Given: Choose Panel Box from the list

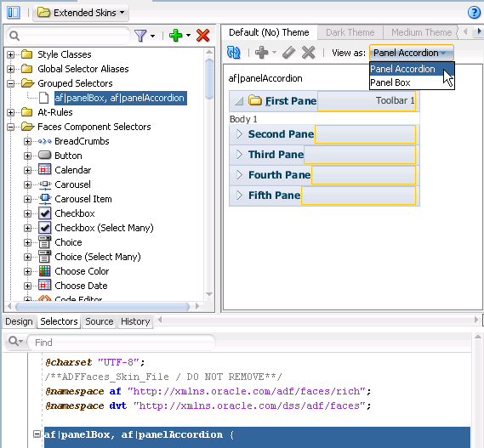Looking at the screenshot, I should 412,82.
